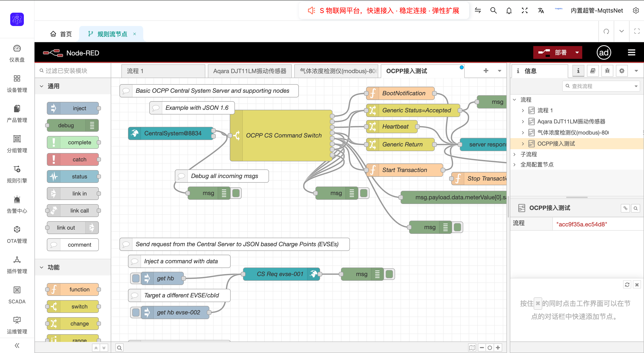
Task: Expand the 子流程 tree section
Action: 515,154
